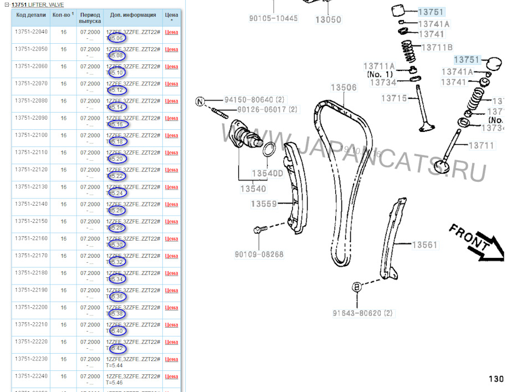This screenshot has width=532, height=392.
Task: Follow the Цена link in the 13751-22160 row
Action: point(171,239)
